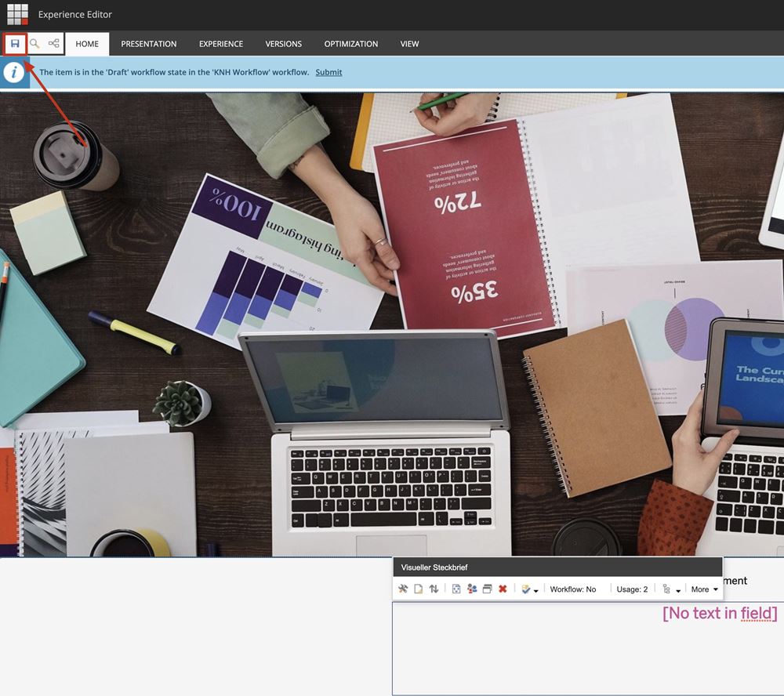This screenshot has width=784, height=696.
Task: Open the Sitecore launchpad grid icon
Action: (x=17, y=14)
